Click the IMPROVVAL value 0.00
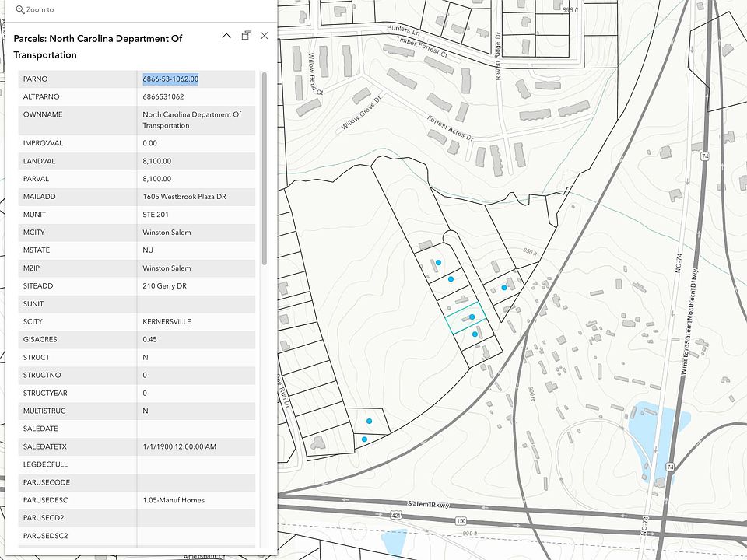This screenshot has width=747, height=560. pyautogui.click(x=149, y=143)
